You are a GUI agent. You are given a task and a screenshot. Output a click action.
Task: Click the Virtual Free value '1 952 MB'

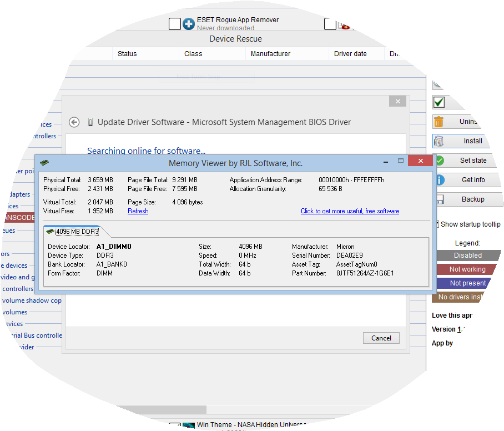tap(100, 211)
